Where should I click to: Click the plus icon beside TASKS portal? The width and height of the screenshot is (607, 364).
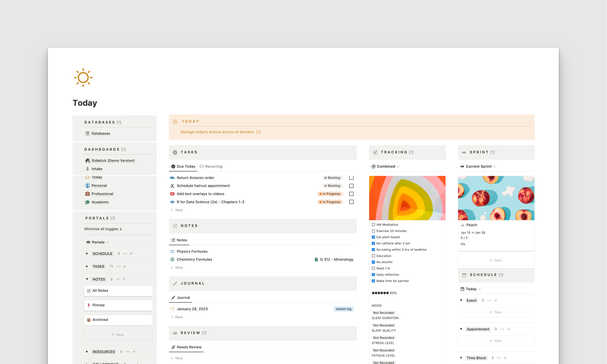(124, 266)
